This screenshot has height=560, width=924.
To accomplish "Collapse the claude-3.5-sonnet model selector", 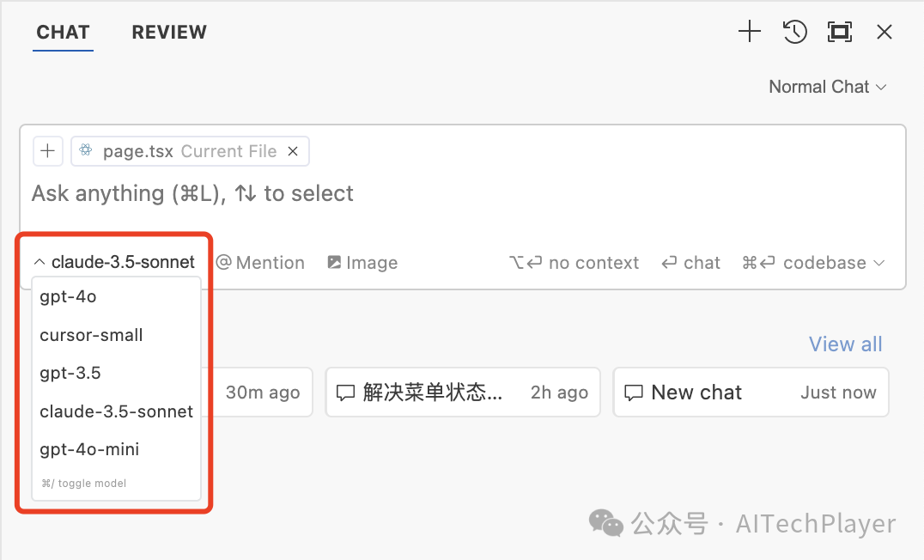I will pos(114,262).
